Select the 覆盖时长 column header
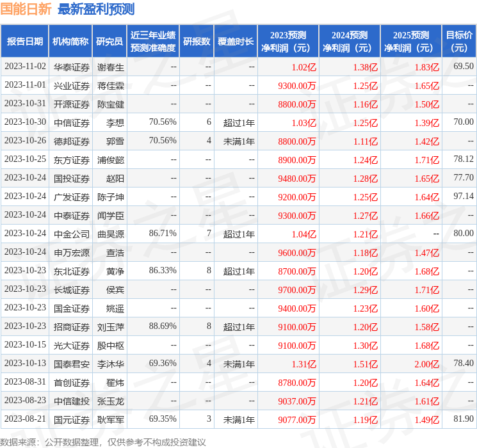Screen dimensions: 477x448 [x=236, y=42]
